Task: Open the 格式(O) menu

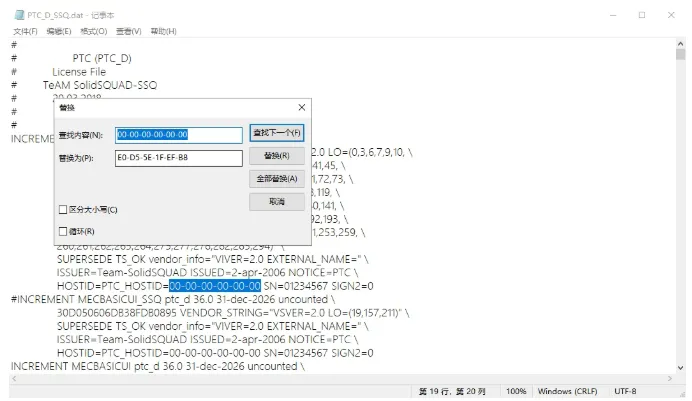Action: click(94, 31)
